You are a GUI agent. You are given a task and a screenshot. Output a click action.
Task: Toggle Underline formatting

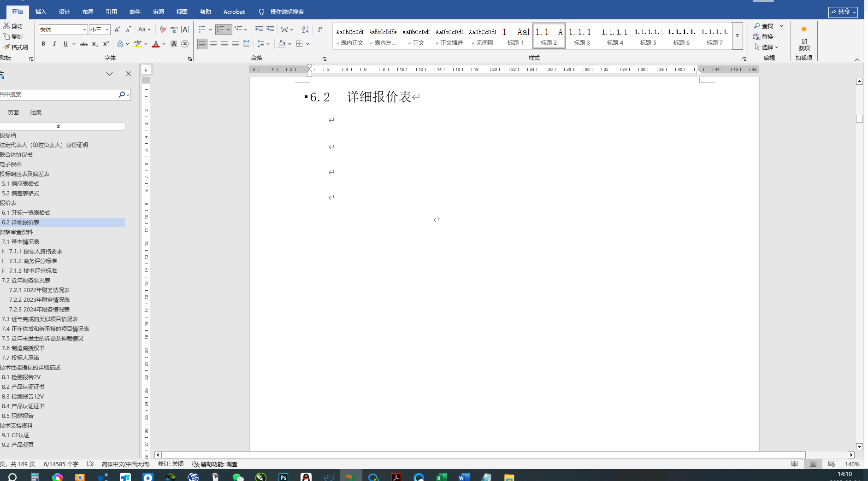pyautogui.click(x=65, y=44)
